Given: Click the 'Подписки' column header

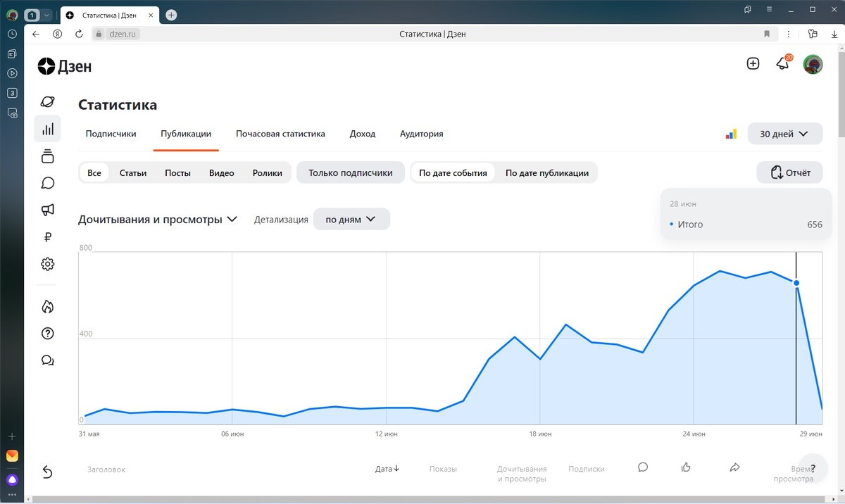Looking at the screenshot, I should coord(587,469).
